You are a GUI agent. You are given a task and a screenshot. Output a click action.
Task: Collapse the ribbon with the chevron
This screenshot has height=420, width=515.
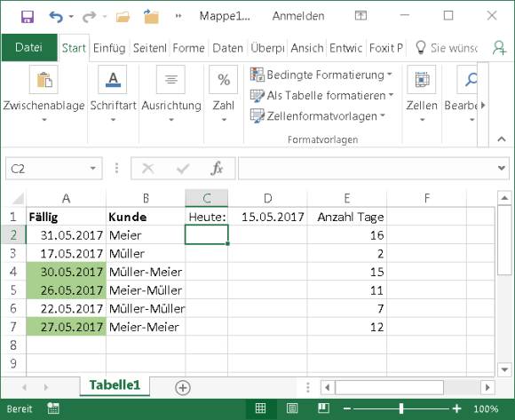coord(502,139)
